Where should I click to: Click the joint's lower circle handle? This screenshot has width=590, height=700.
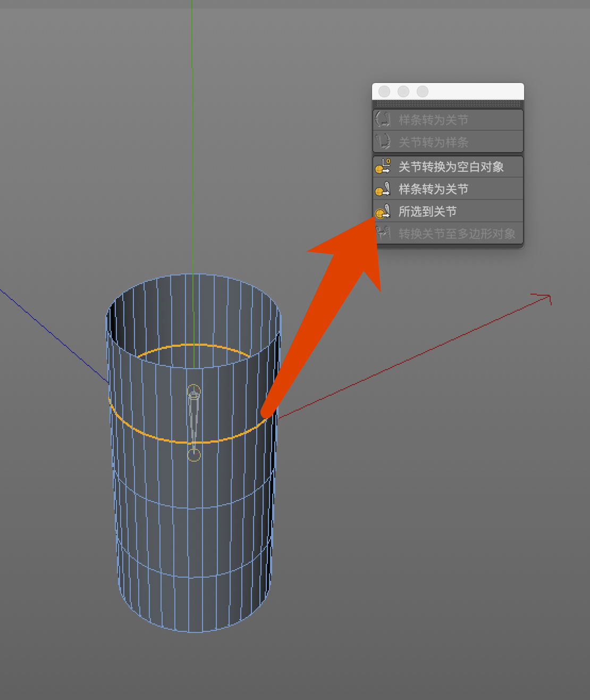(194, 455)
